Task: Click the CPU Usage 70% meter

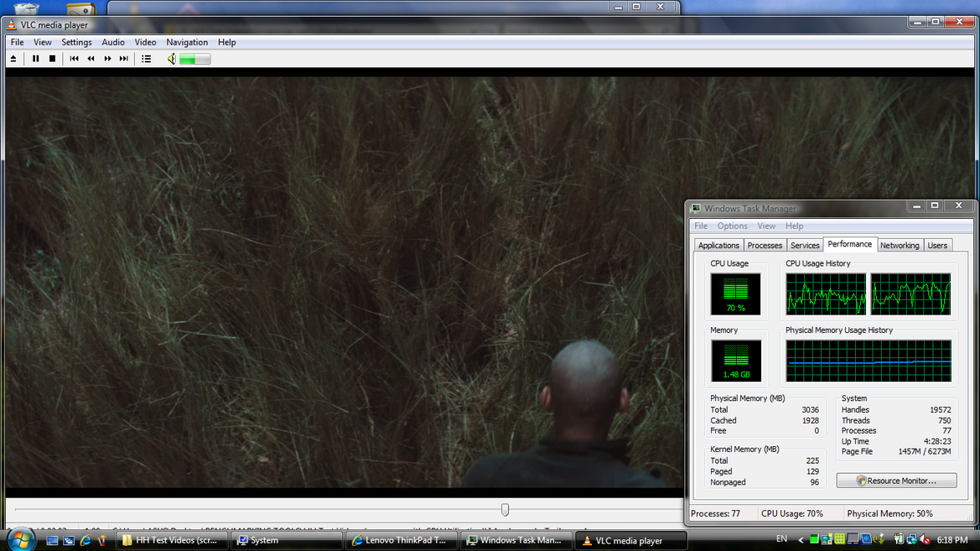Action: click(735, 294)
